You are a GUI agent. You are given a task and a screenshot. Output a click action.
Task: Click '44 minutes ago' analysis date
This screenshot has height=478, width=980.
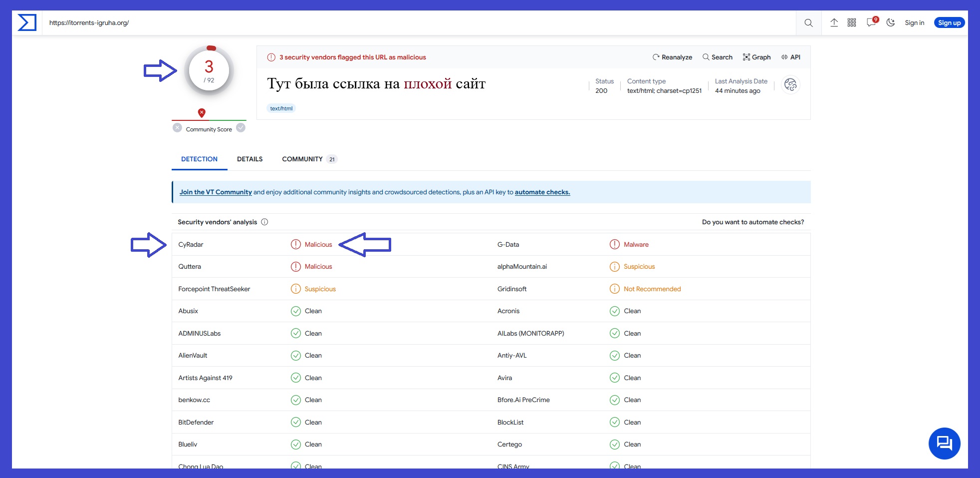(x=737, y=90)
